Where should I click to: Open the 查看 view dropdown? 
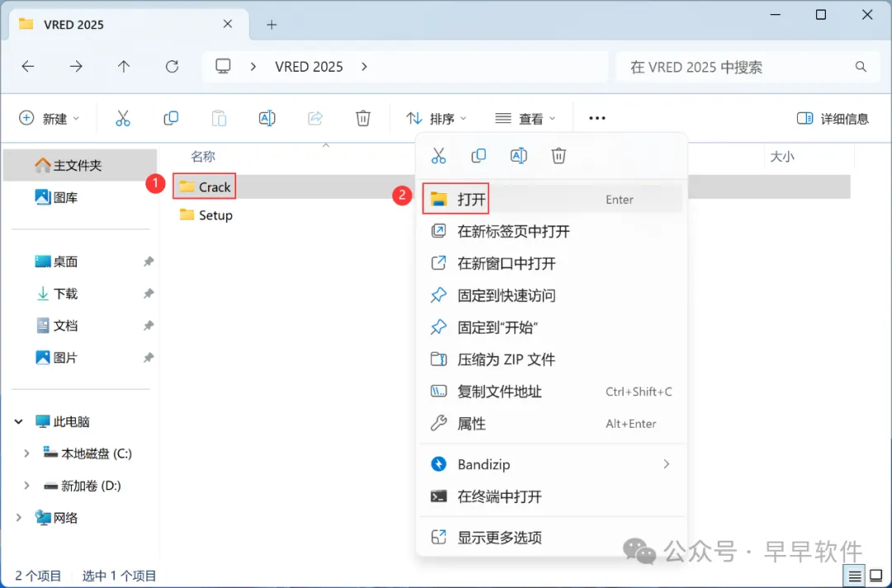pos(525,118)
